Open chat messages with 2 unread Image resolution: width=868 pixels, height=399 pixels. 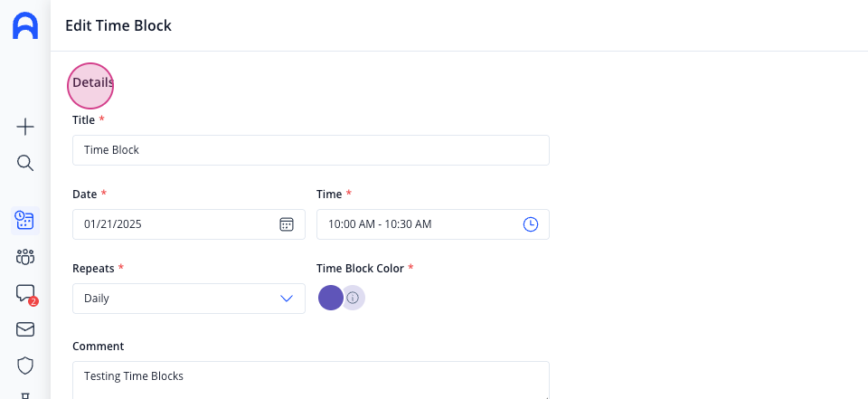coord(26,294)
